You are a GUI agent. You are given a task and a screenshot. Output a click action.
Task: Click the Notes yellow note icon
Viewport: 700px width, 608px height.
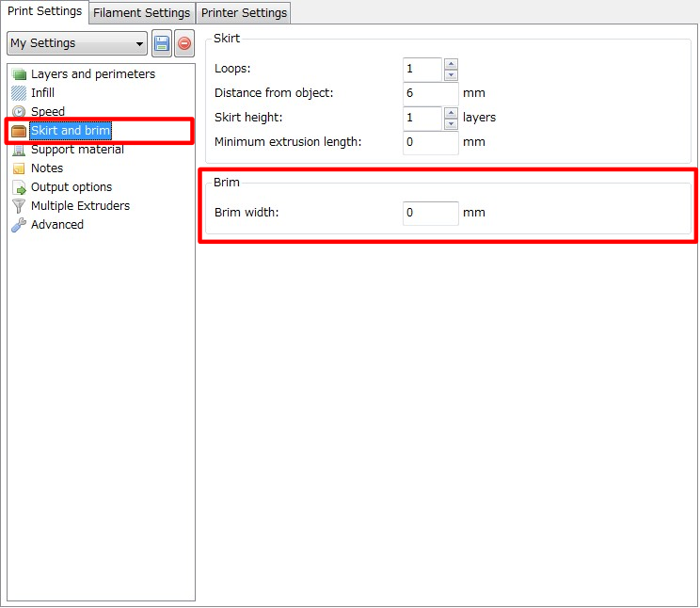pyautogui.click(x=19, y=168)
